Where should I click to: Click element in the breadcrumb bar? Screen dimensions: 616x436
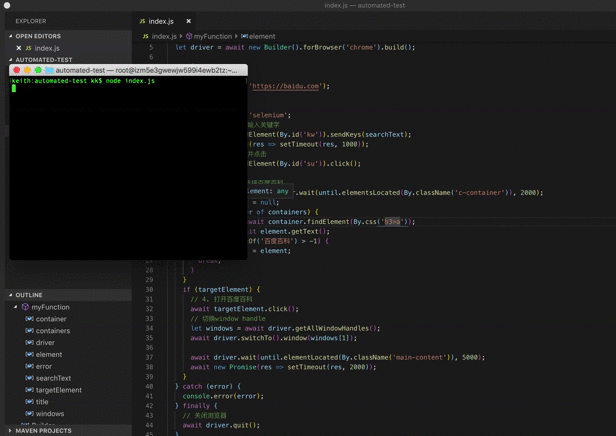261,36
